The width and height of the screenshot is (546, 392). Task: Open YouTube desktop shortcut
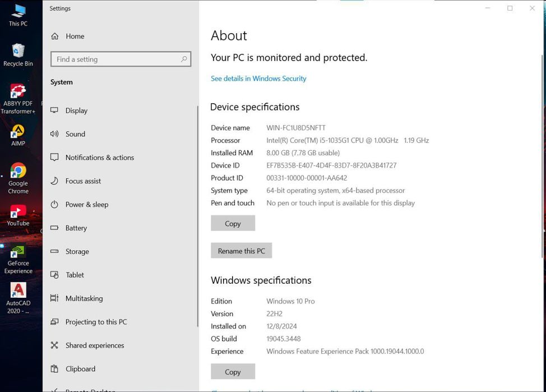pyautogui.click(x=18, y=215)
